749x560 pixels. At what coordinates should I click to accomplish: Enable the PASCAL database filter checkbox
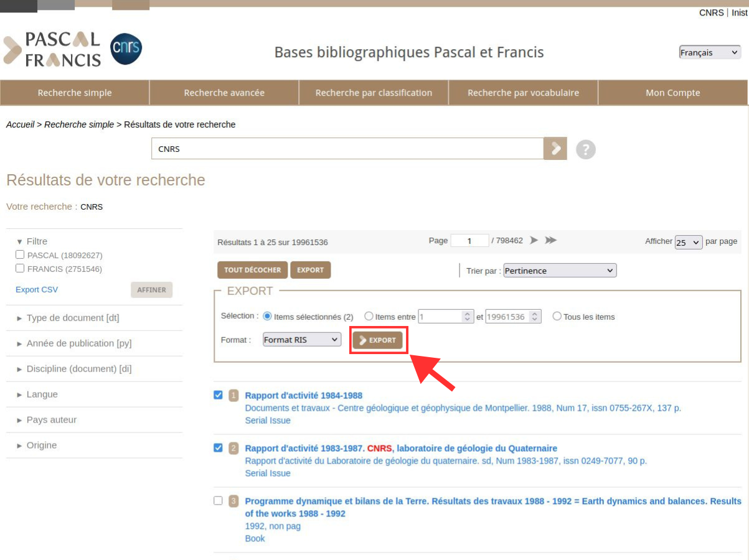(19, 254)
